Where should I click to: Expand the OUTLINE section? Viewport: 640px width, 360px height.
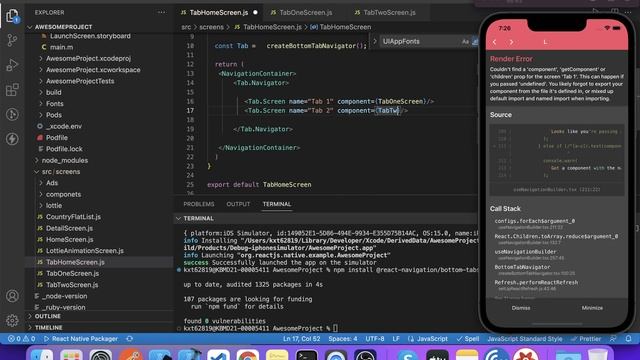47,316
